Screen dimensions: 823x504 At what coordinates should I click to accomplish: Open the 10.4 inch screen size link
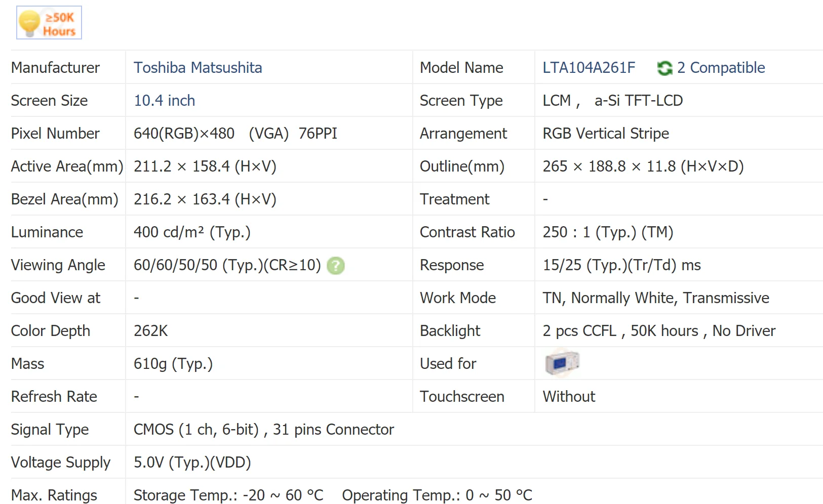point(164,100)
